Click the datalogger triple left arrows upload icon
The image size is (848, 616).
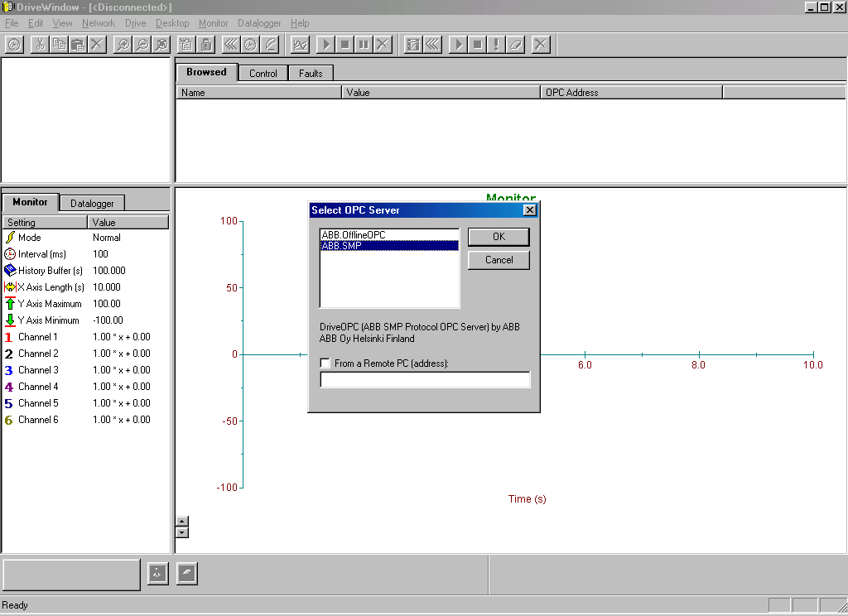pos(432,45)
